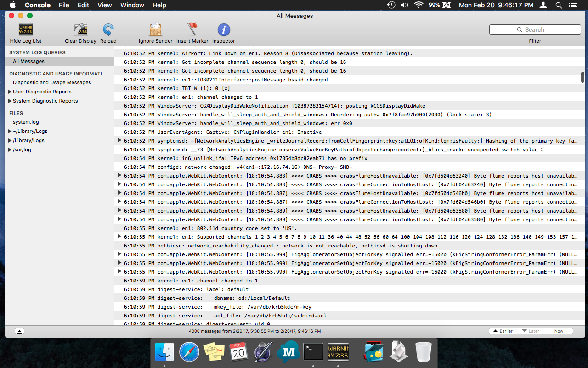Expand the /Library/Logs folder
The width and height of the screenshot is (588, 368).
pyautogui.click(x=10, y=140)
